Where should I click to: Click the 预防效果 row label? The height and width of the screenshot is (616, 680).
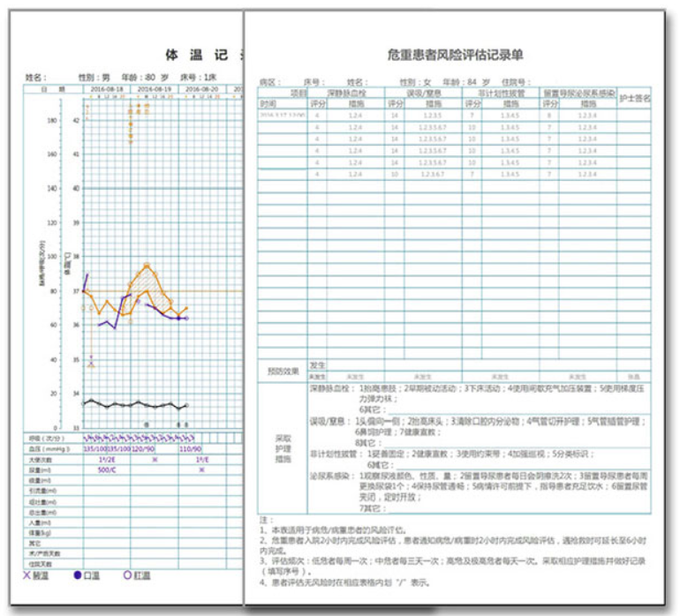pyautogui.click(x=283, y=372)
